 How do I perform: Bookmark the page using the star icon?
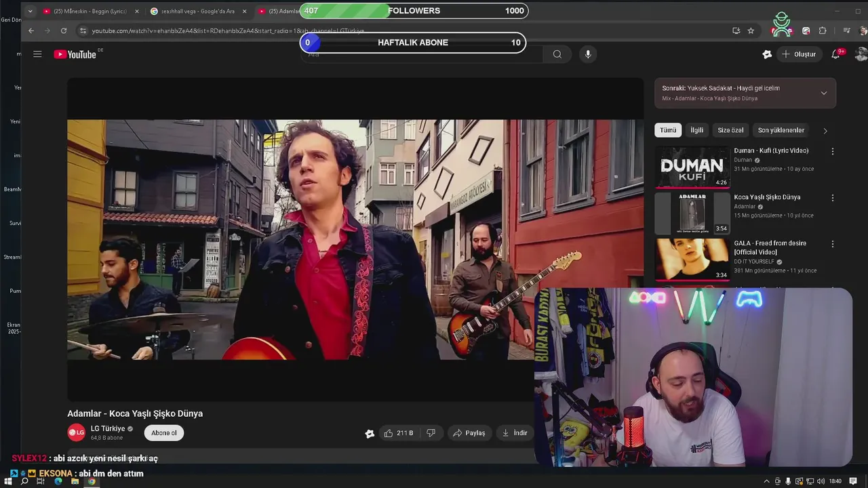pyautogui.click(x=751, y=30)
